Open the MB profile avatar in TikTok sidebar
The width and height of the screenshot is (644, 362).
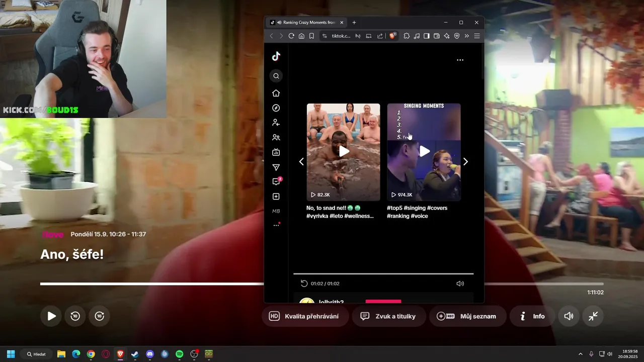(276, 211)
